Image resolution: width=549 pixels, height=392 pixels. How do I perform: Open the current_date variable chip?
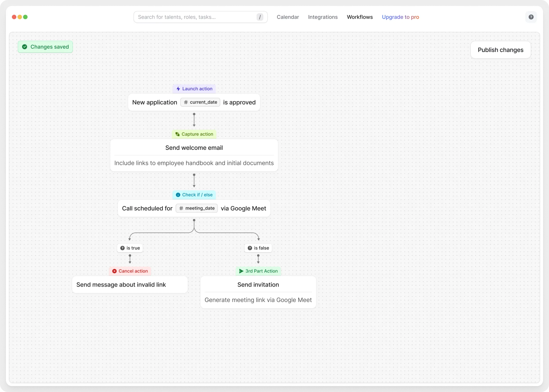(x=200, y=102)
